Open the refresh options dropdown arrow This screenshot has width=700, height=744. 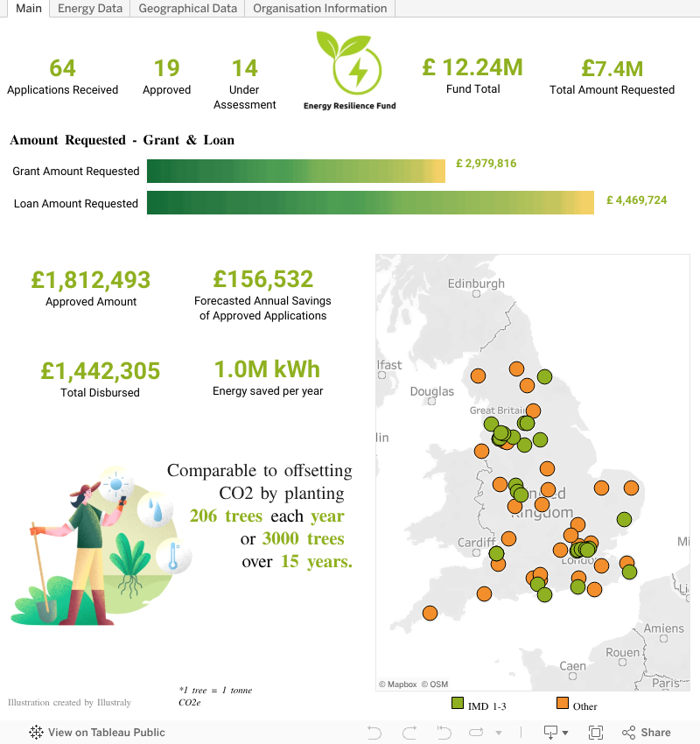[499, 733]
